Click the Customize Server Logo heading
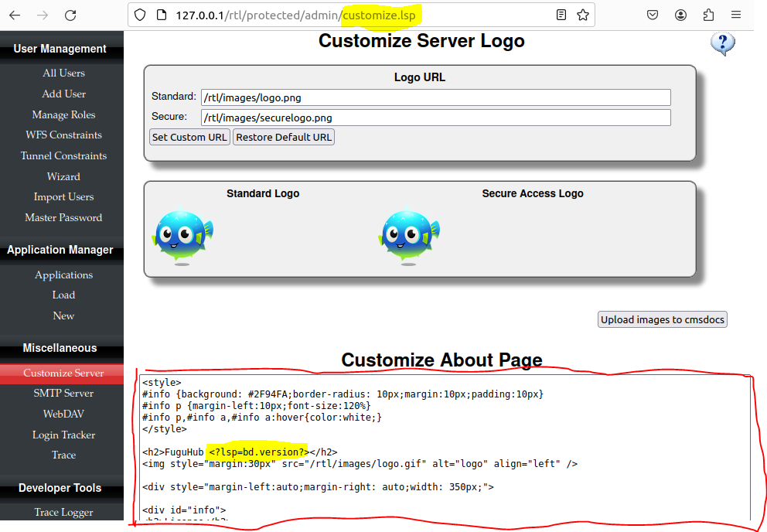This screenshot has height=532, width=767. (421, 41)
